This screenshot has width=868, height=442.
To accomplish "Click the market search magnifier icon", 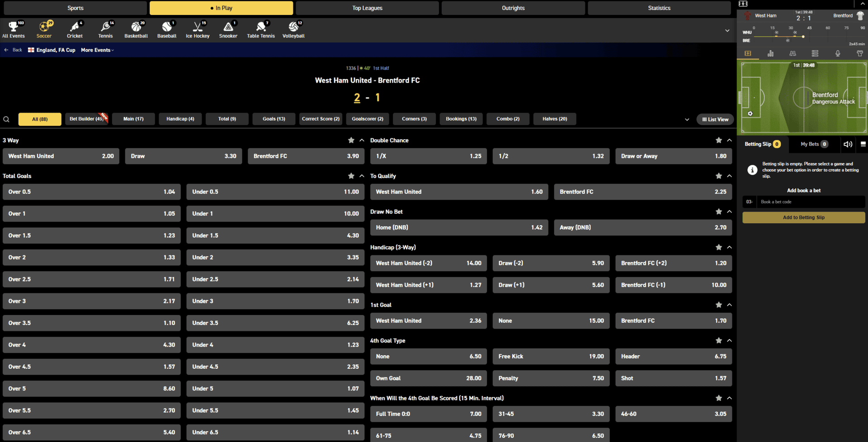I will [x=6, y=119].
